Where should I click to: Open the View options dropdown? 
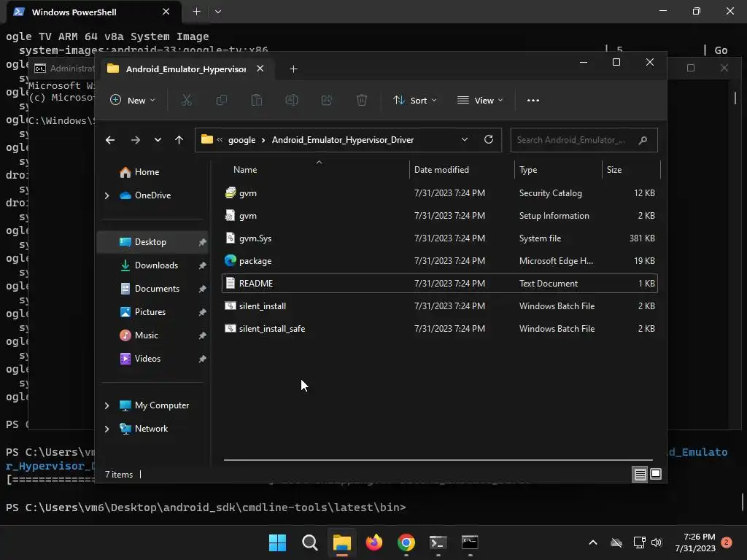point(480,100)
